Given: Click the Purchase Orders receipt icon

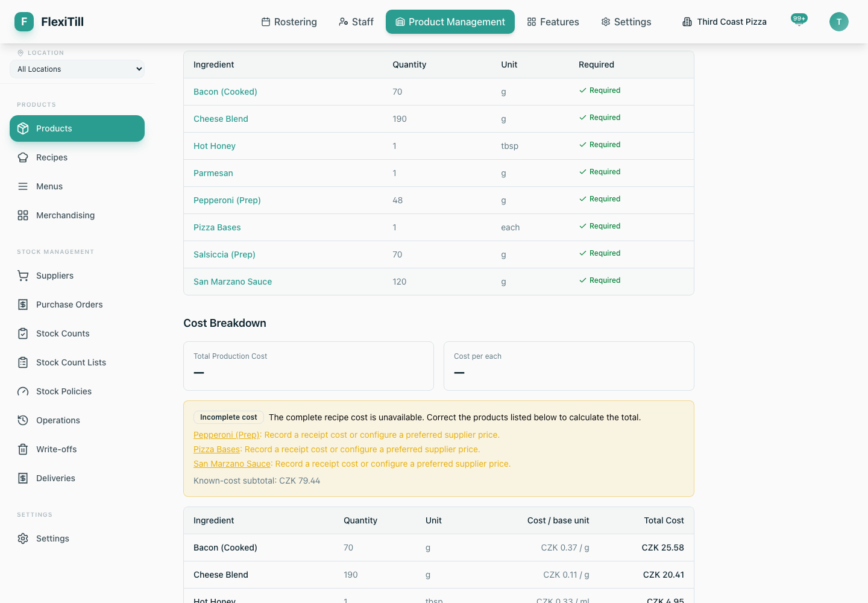Looking at the screenshot, I should pyautogui.click(x=23, y=305).
